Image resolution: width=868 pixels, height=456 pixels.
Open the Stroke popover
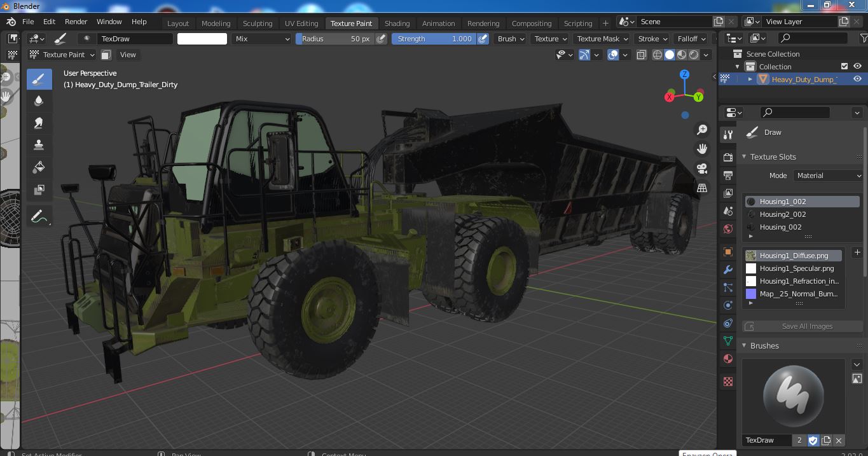point(652,39)
